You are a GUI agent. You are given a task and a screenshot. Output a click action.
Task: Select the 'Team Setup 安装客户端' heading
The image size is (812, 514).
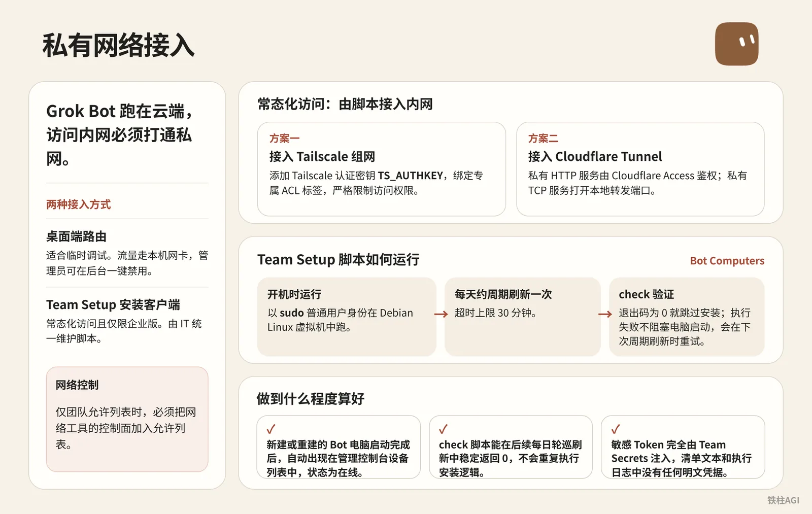(x=113, y=304)
